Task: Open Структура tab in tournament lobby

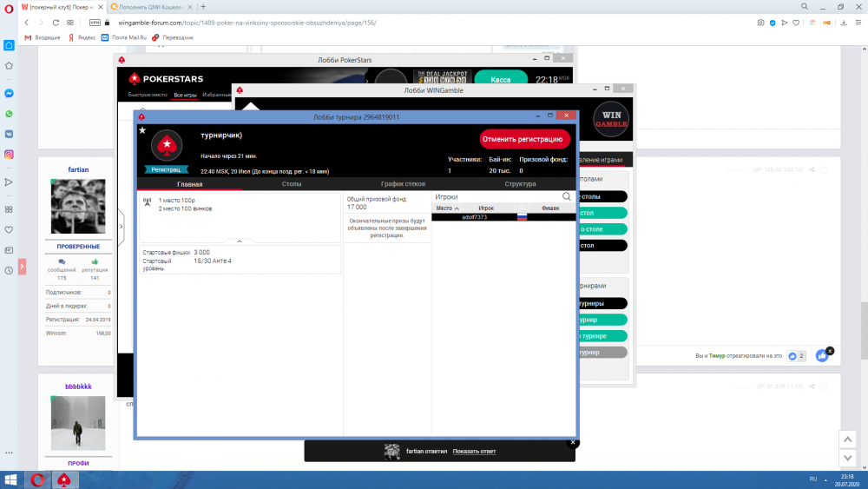Action: [520, 184]
